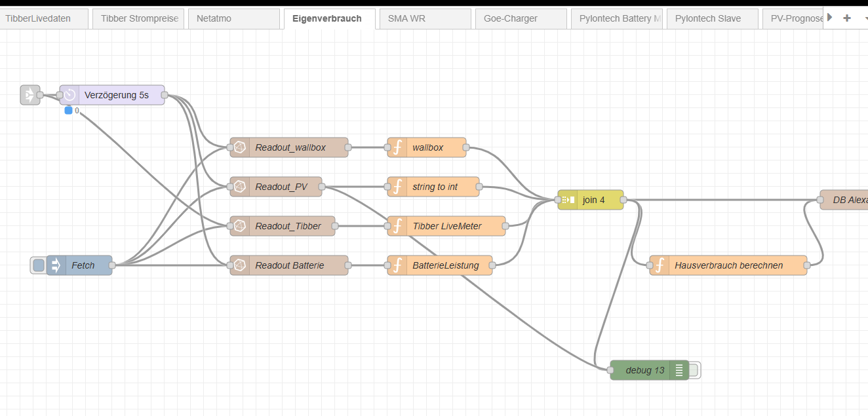Click the link-in node icon at top left
Screen dimensions: 868x416
pos(29,95)
